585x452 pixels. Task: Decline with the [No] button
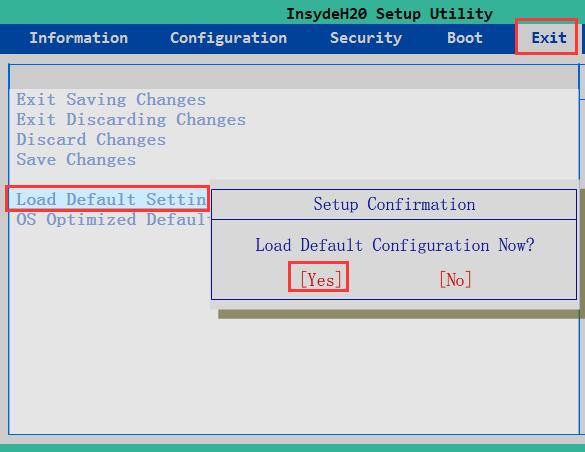tap(455, 279)
